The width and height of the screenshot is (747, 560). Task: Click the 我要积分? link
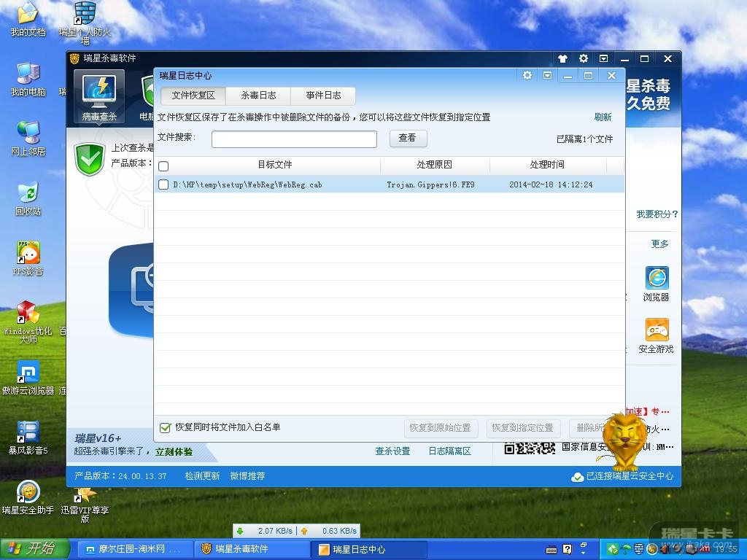point(657,214)
